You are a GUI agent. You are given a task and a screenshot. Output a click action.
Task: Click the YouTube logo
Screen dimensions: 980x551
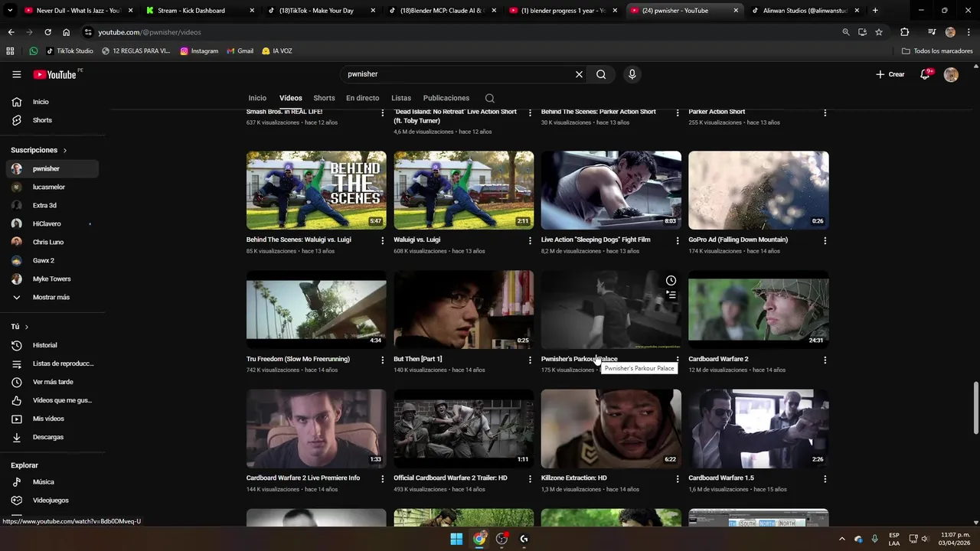coord(55,74)
